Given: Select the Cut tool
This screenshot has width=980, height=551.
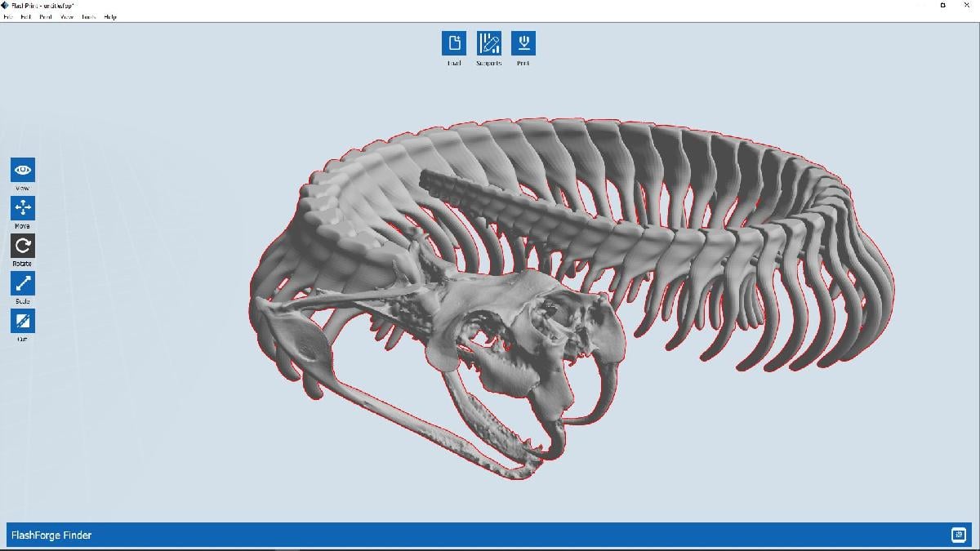Looking at the screenshot, I should [x=23, y=321].
